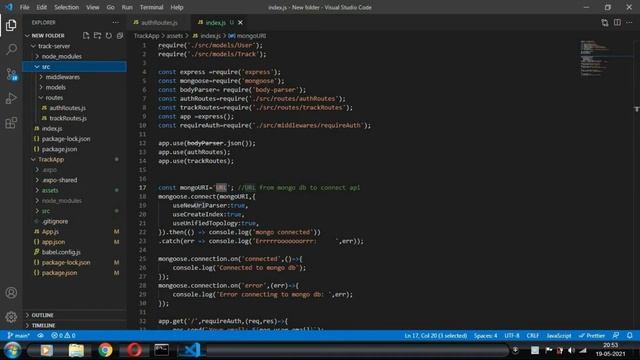Open the Run and Debug view
640x360 pixels.
[x=11, y=98]
